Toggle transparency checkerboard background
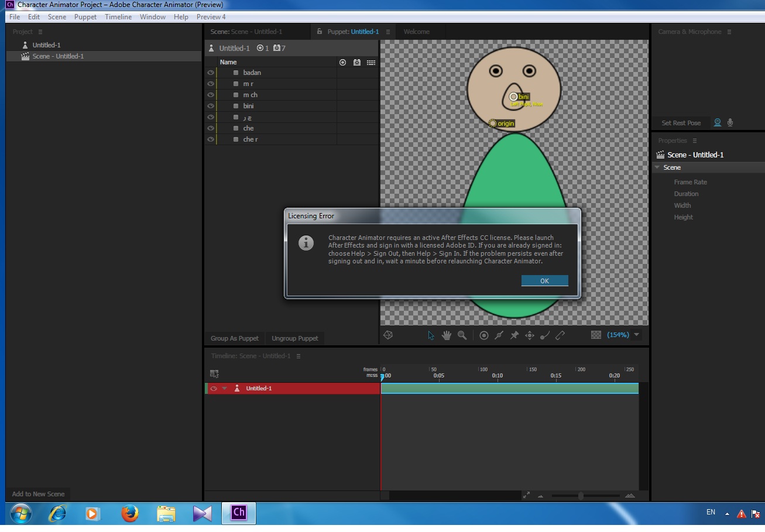This screenshot has height=532, width=765. [x=596, y=335]
